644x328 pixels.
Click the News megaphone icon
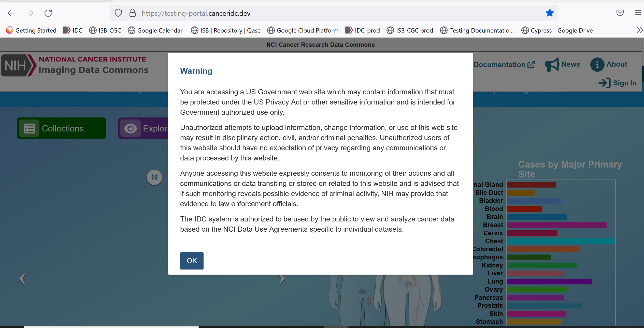[x=552, y=64]
